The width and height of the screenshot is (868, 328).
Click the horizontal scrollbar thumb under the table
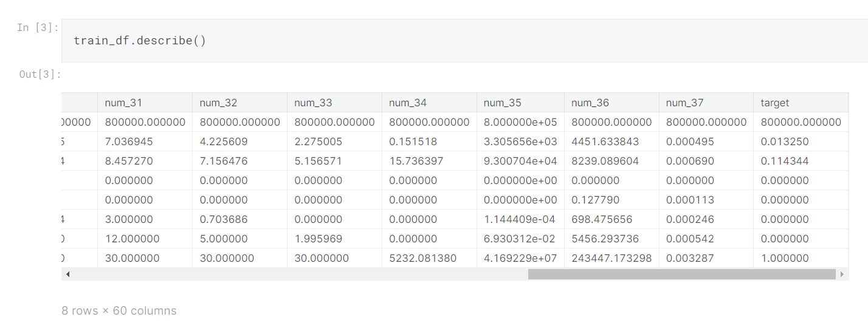(682, 275)
